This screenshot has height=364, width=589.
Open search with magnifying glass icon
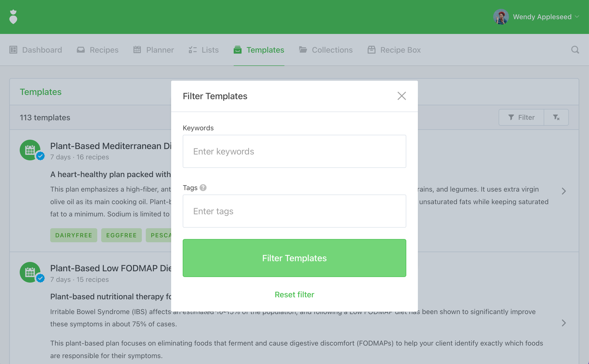pyautogui.click(x=575, y=50)
